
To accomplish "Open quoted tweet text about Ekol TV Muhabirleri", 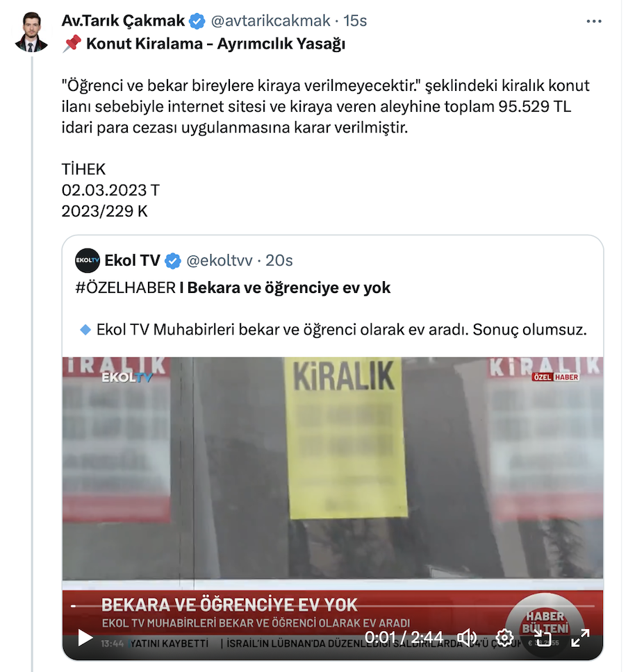I will [333, 330].
